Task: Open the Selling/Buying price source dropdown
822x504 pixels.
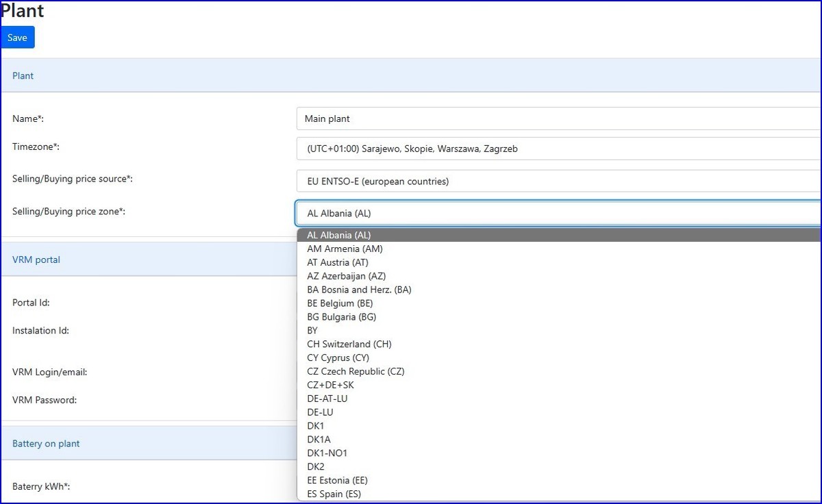Action: (x=558, y=181)
